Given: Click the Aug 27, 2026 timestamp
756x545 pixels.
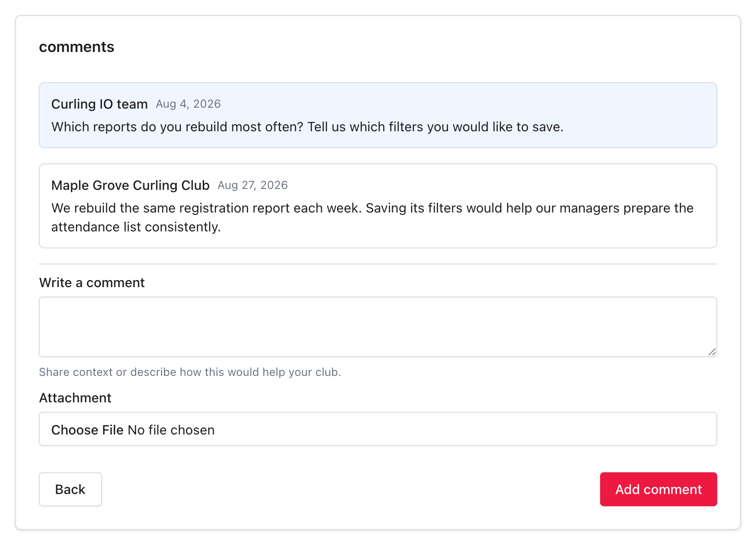Looking at the screenshot, I should click(253, 185).
